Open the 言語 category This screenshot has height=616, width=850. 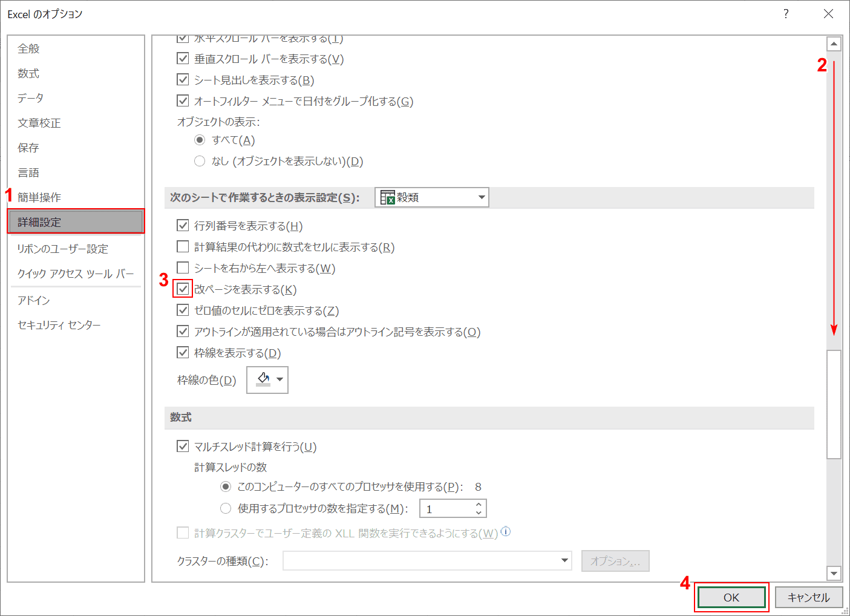click(76, 172)
